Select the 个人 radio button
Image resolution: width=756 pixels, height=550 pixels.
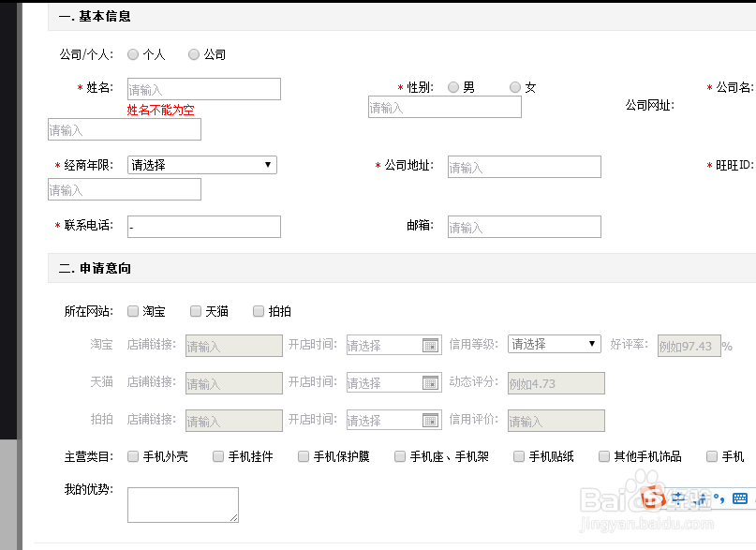point(133,54)
